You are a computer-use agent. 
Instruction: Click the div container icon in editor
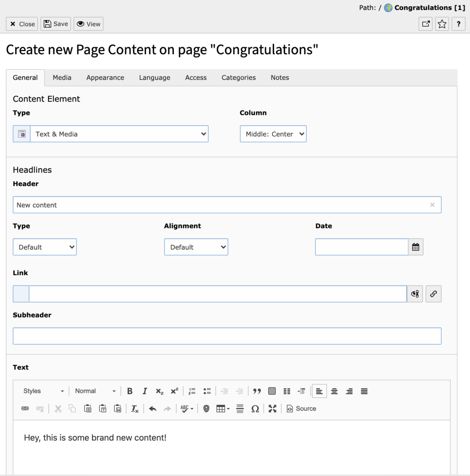point(272,391)
